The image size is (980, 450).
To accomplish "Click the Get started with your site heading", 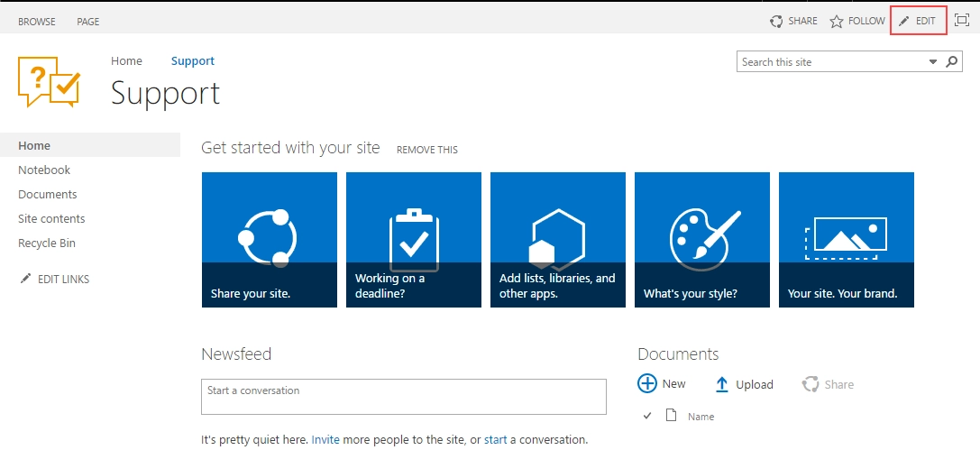I will coord(290,148).
